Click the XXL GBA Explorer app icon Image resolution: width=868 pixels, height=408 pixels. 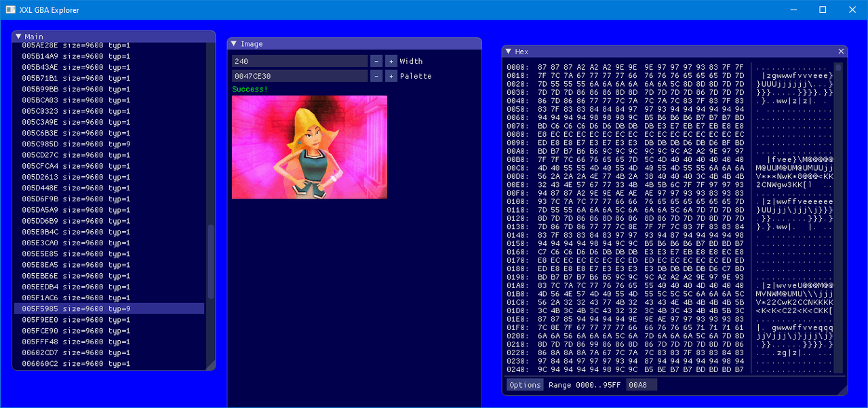(10, 9)
